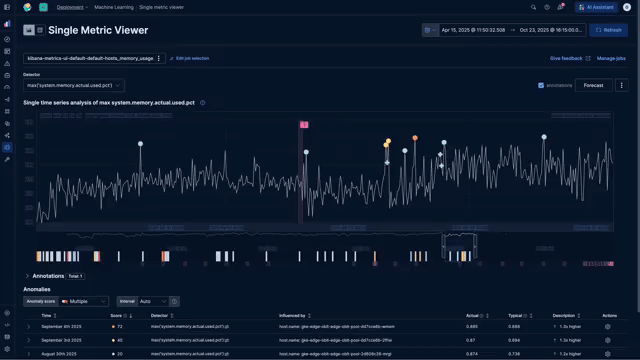Screen dimensions: 640x360
Task: Open the date quick menu calendar dropdown
Action: click(x=430, y=30)
